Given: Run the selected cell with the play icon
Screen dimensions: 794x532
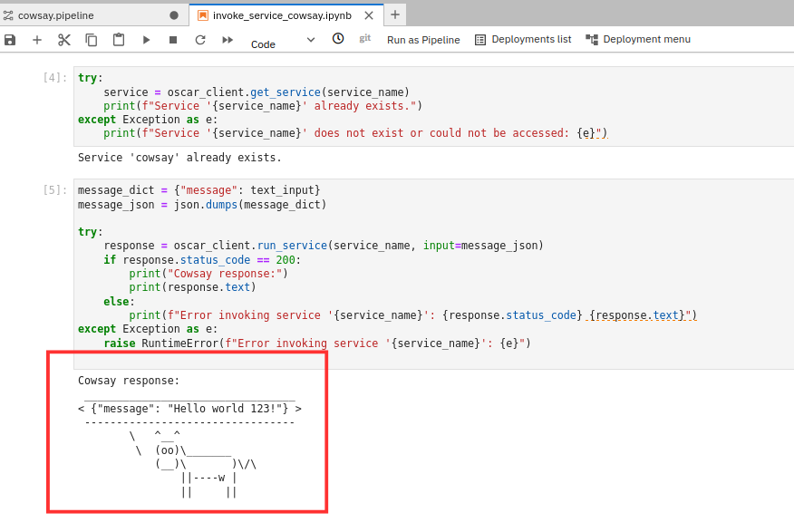Looking at the screenshot, I should point(146,40).
